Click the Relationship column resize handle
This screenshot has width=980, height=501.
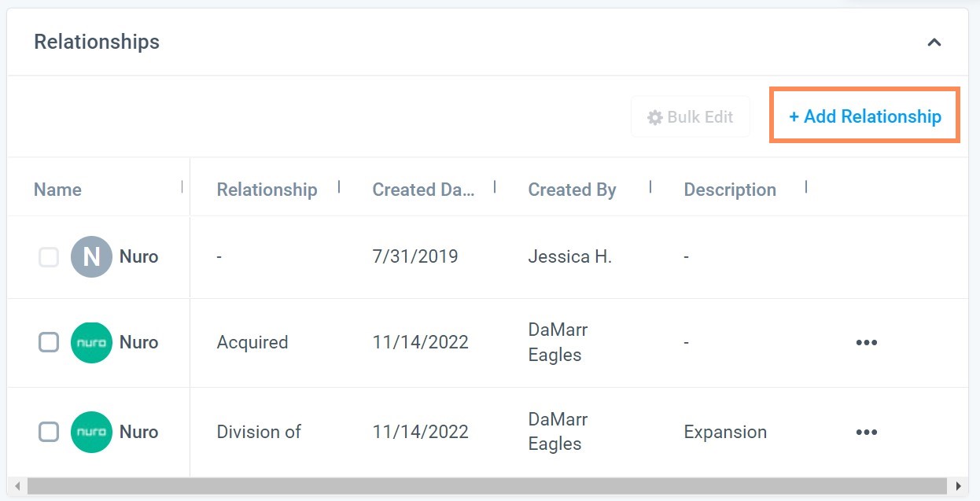click(x=339, y=187)
